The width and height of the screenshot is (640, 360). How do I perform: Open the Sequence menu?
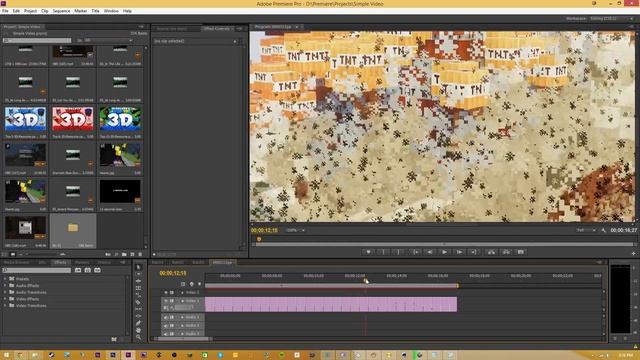[61, 11]
